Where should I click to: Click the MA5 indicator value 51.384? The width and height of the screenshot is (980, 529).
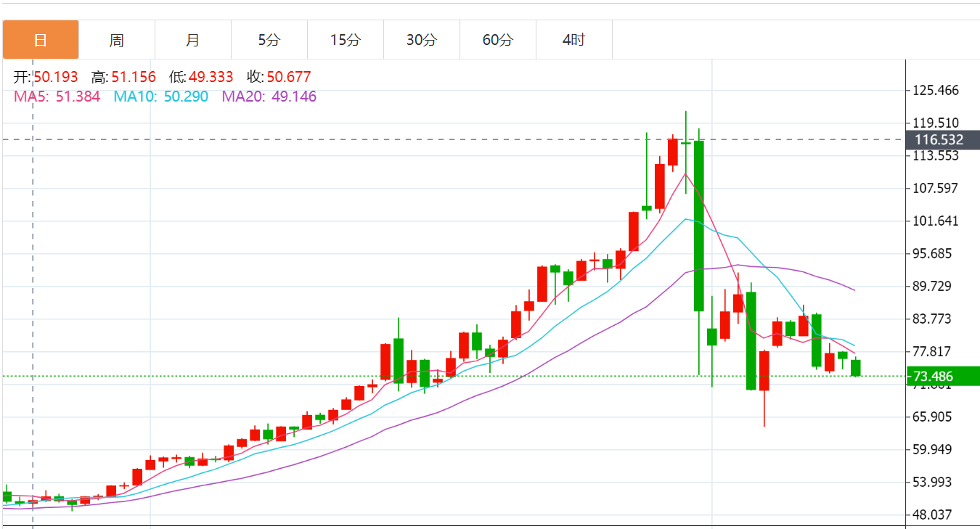78,97
